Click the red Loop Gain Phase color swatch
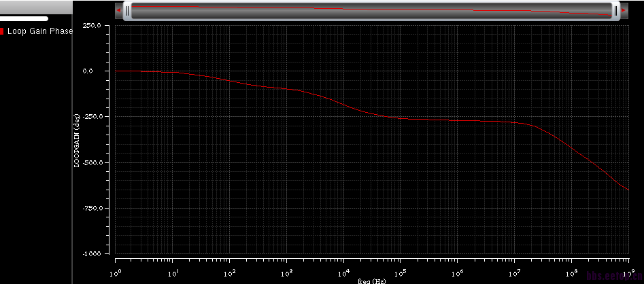 click(1, 31)
